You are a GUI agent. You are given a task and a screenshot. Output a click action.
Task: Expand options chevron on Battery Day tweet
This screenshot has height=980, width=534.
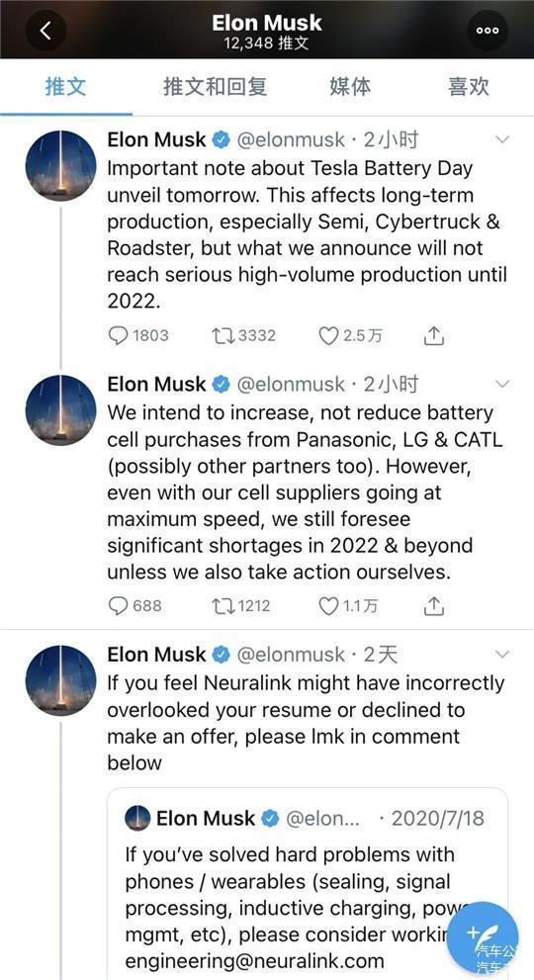pos(502,139)
